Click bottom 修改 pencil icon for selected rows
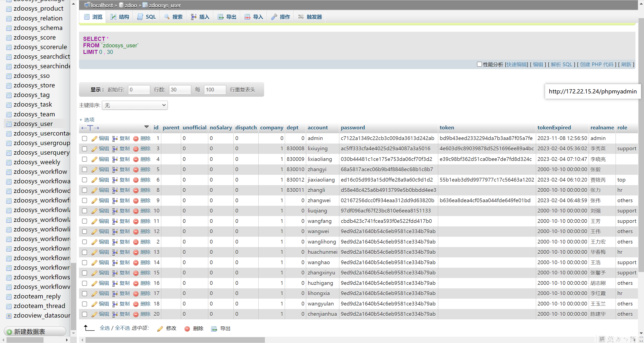The image size is (644, 343). 160,329
